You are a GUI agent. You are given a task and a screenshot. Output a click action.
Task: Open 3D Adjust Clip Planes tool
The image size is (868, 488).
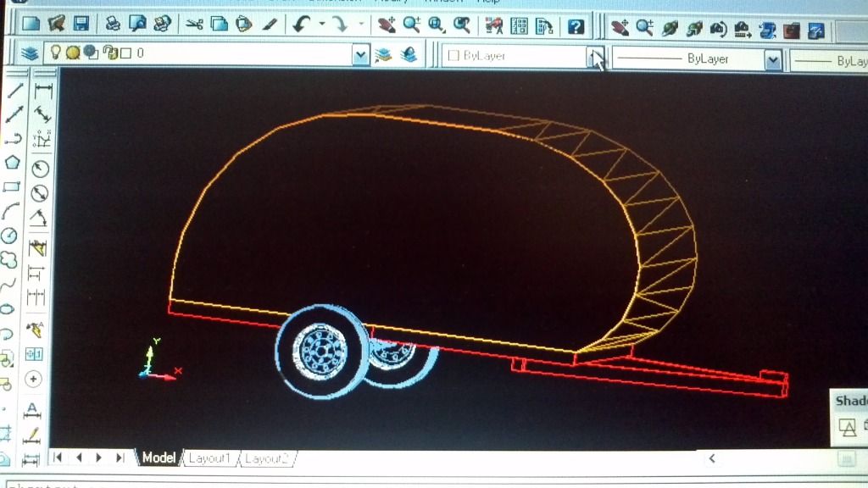767,30
